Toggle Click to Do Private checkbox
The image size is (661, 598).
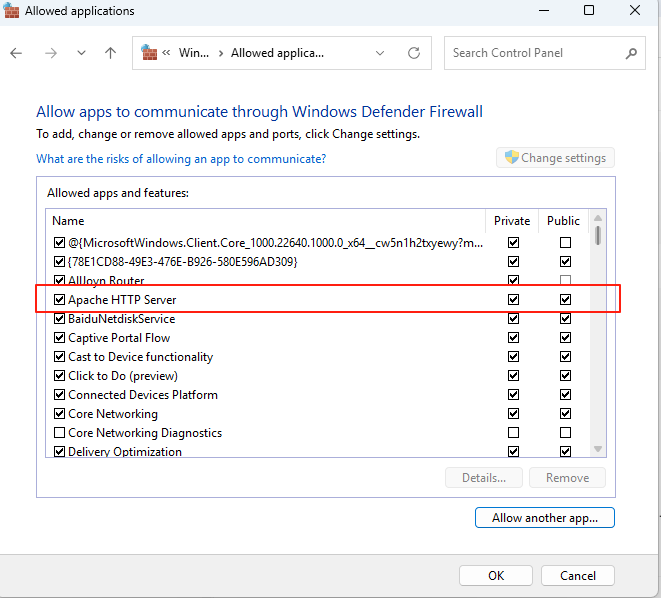click(513, 375)
